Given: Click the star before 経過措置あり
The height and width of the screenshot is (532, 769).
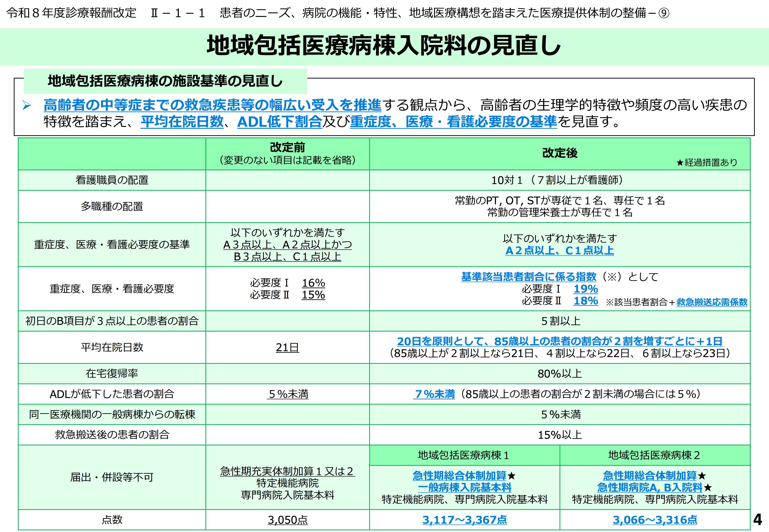Looking at the screenshot, I should (680, 163).
